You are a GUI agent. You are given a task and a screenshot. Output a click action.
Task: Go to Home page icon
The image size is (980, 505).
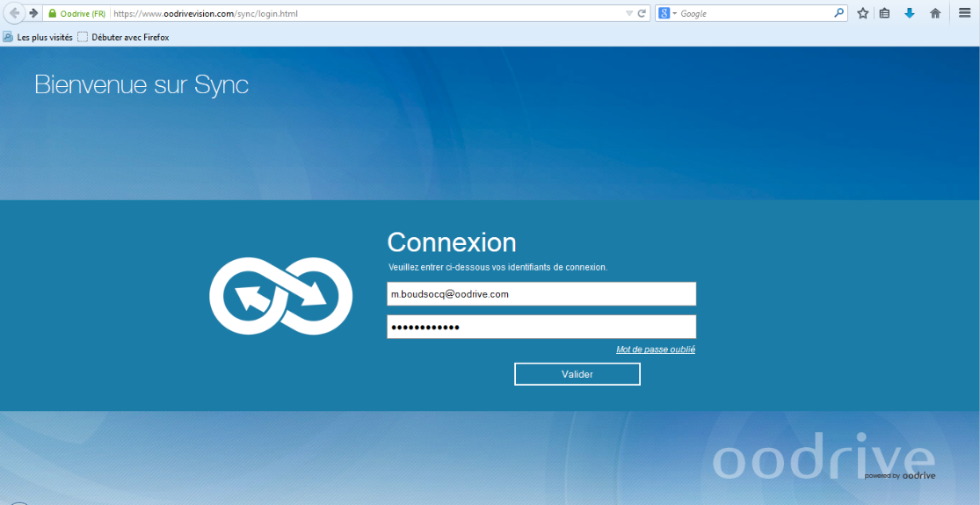pyautogui.click(x=935, y=13)
